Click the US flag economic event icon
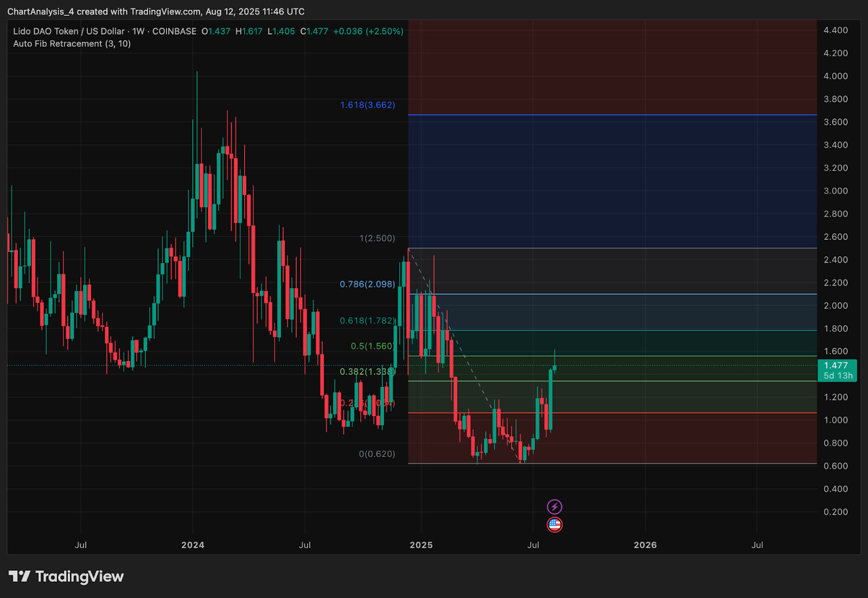 pos(554,525)
